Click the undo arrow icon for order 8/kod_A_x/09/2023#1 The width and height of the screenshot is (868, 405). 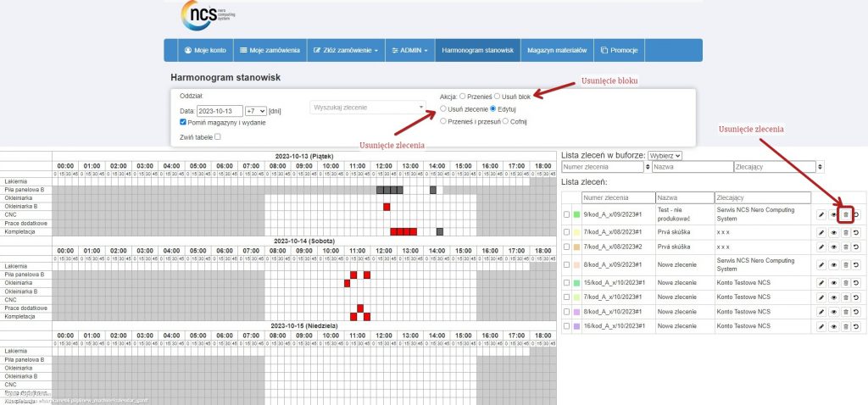pyautogui.click(x=856, y=265)
